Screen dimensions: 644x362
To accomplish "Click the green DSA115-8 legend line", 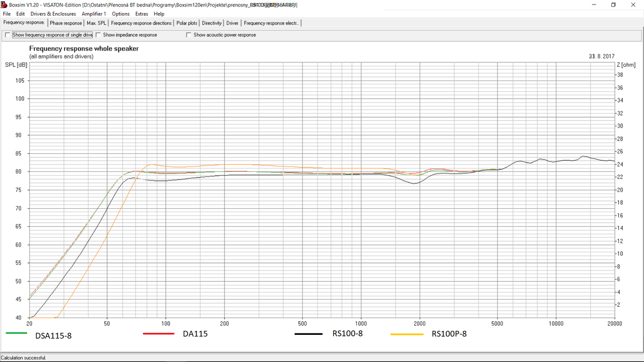I will (16, 333).
